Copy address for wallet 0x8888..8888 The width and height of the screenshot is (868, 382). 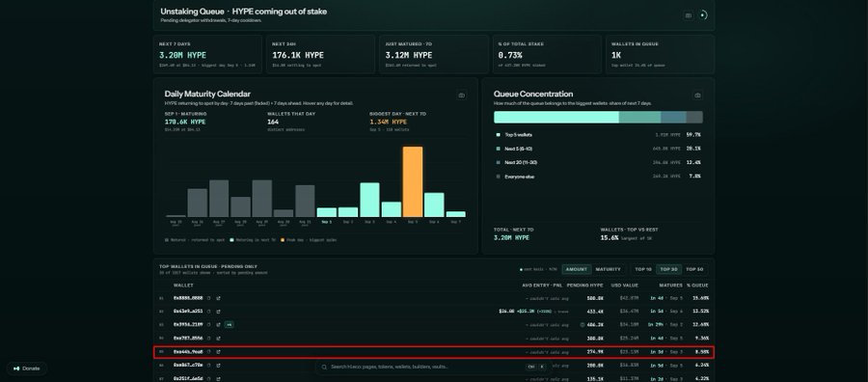click(x=208, y=298)
